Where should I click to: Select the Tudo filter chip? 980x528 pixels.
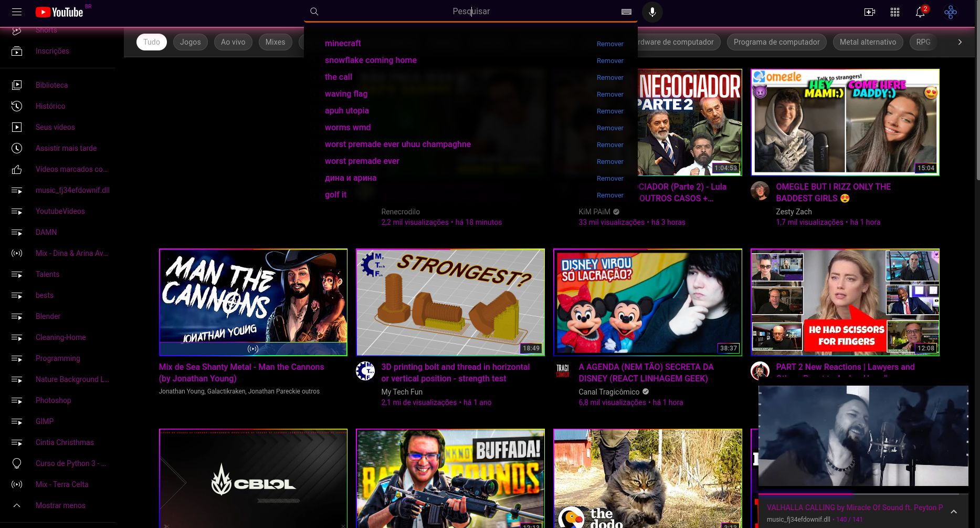[x=152, y=42]
